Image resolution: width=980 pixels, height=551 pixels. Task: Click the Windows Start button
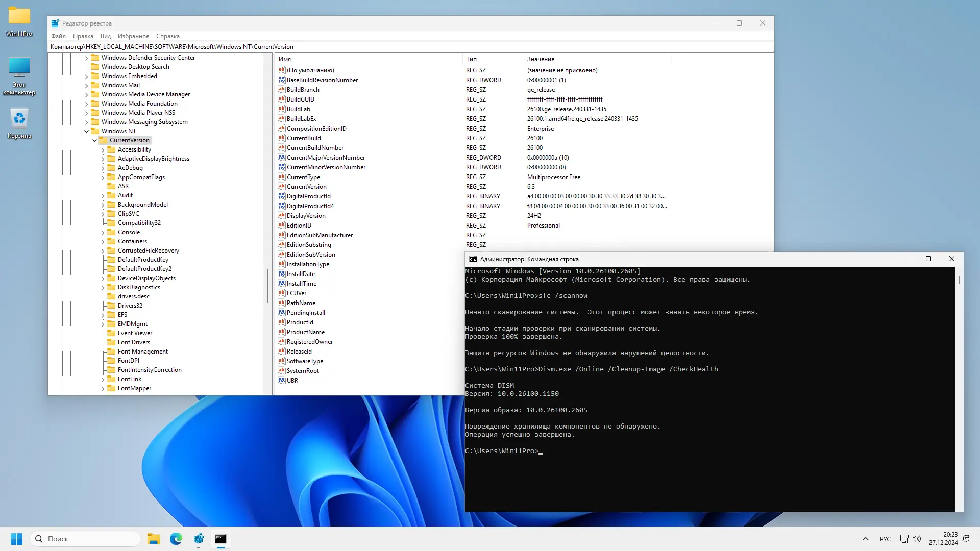pos(16,539)
